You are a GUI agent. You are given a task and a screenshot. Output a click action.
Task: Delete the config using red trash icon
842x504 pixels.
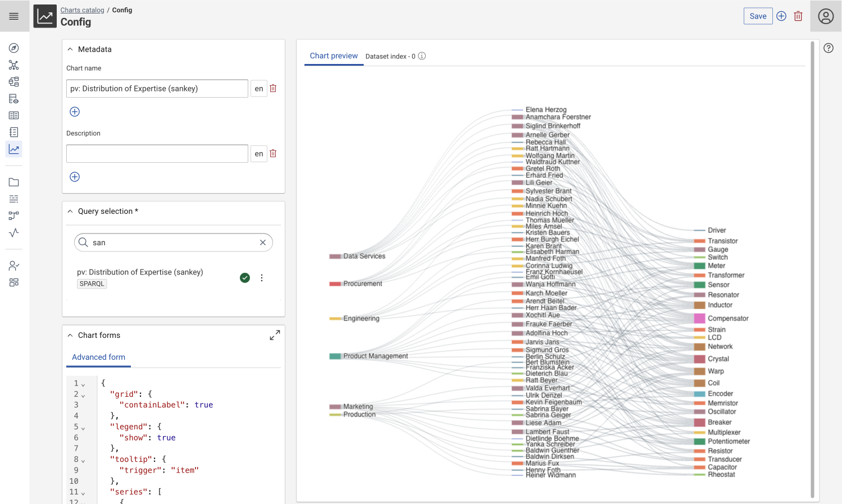798,16
